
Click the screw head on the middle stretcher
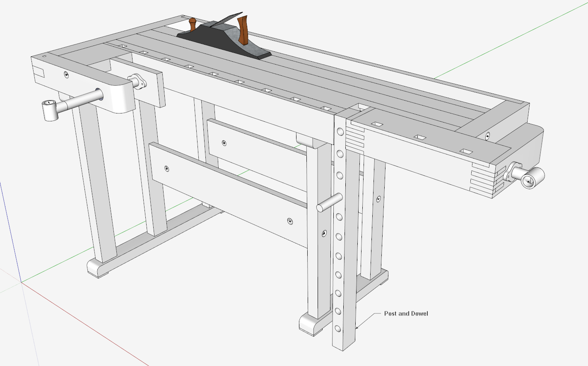pyautogui.click(x=224, y=143)
